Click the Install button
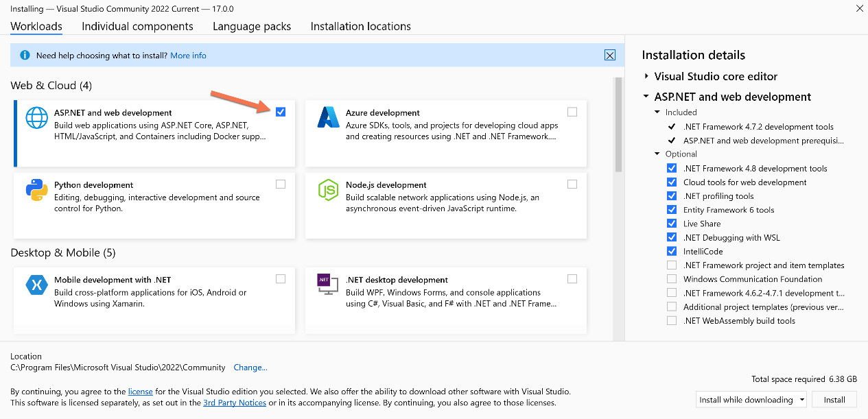868x419 pixels. pos(834,399)
